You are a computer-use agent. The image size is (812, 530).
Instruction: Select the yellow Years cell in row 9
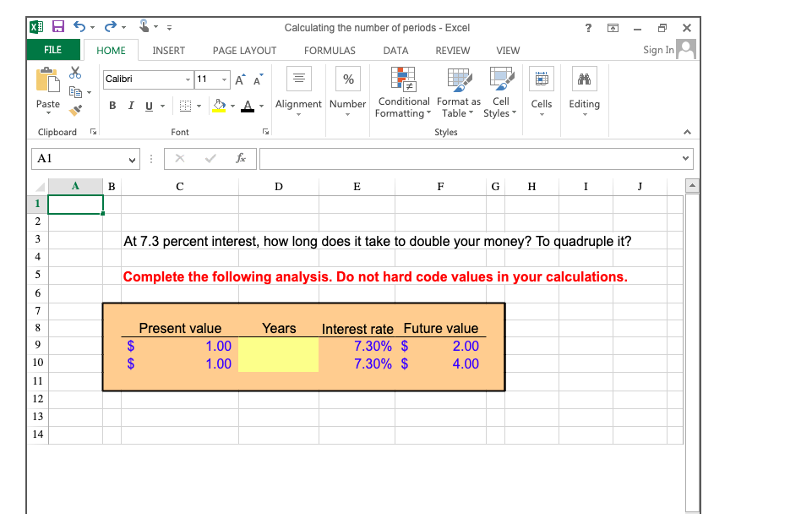[279, 346]
